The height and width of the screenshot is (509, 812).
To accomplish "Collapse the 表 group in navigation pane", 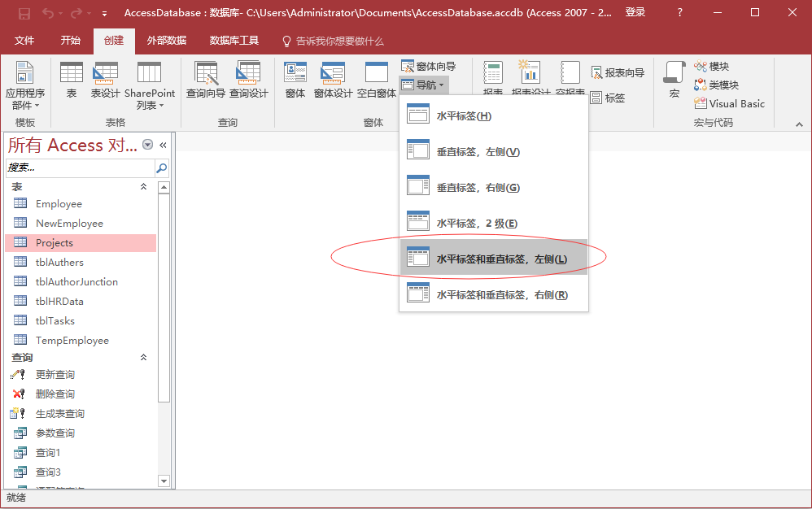I will (143, 187).
